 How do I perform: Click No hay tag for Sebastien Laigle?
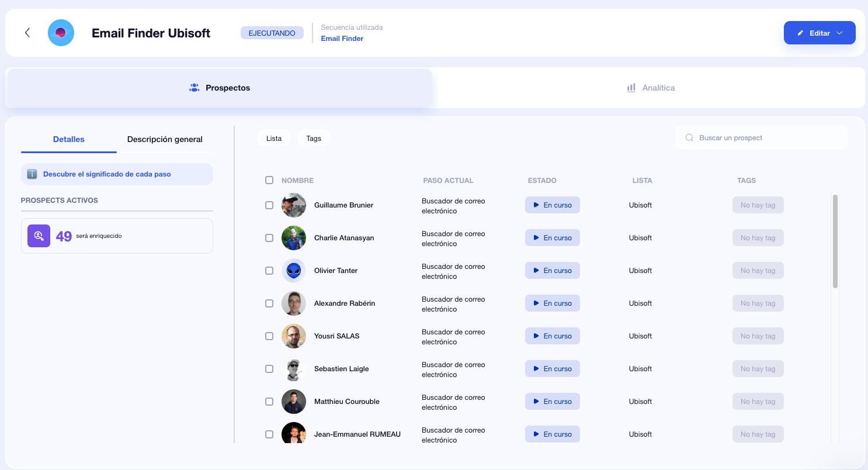(758, 369)
